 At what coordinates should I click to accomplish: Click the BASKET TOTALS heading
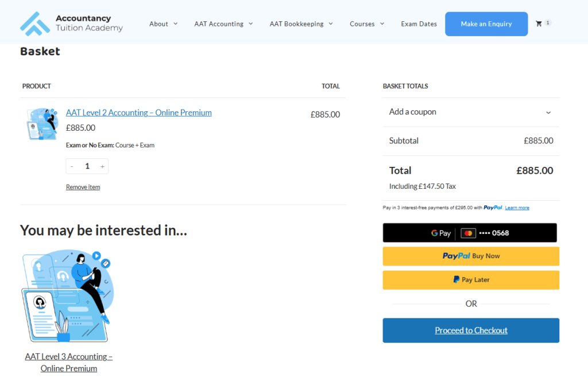click(x=405, y=86)
